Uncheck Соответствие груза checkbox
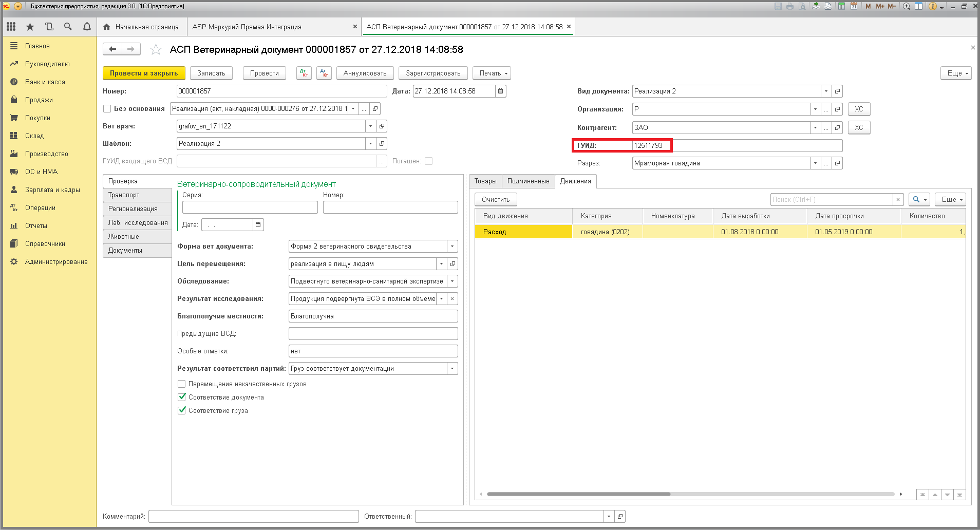 pos(181,411)
